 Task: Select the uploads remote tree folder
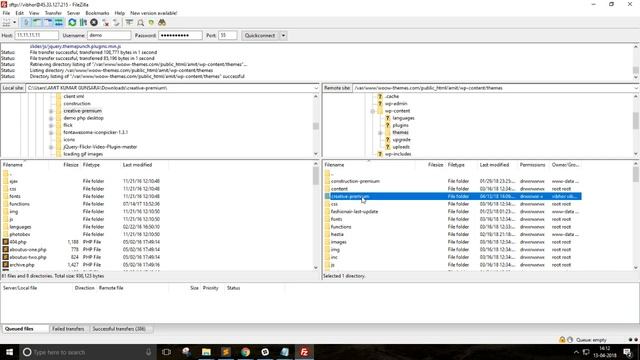tap(401, 147)
